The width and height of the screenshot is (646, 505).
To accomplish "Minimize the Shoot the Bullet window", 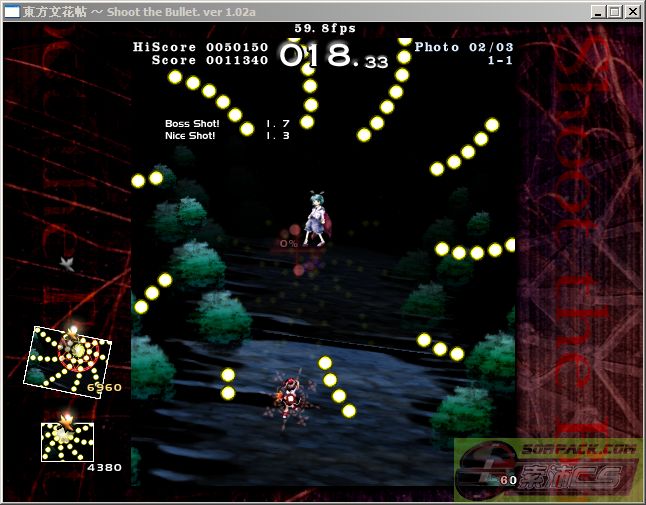I will point(598,12).
